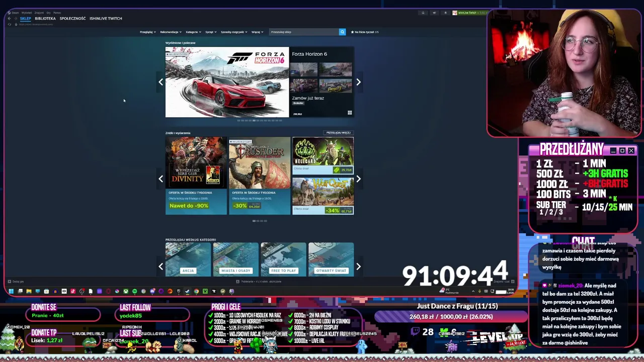Open the Stronghold Crusader discount card

[x=260, y=175]
